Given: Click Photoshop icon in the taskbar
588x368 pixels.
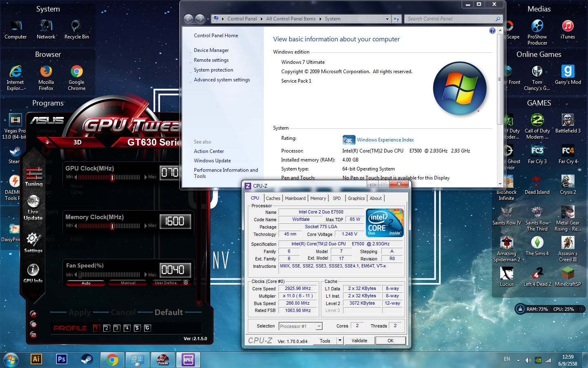Looking at the screenshot, I should pyautogui.click(x=61, y=359).
